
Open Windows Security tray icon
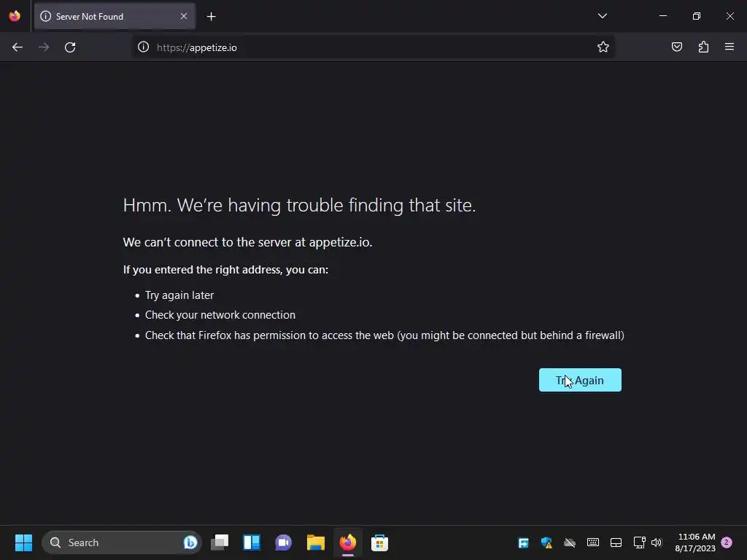pyautogui.click(x=546, y=542)
